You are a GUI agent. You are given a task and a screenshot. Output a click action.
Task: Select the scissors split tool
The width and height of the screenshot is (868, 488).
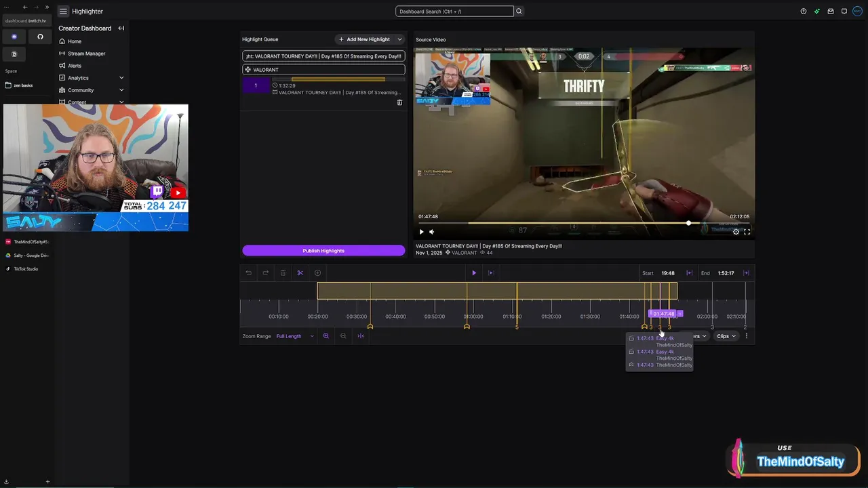(300, 273)
